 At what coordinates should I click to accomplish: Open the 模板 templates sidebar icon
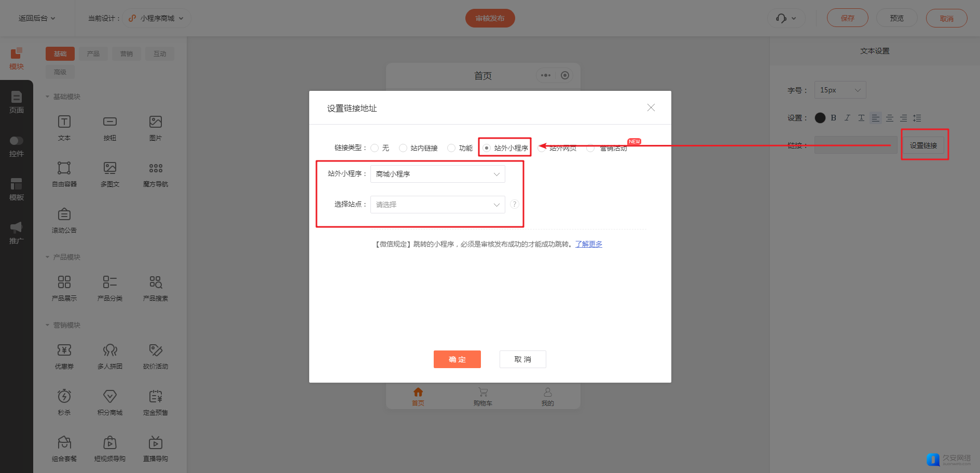pyautogui.click(x=17, y=189)
